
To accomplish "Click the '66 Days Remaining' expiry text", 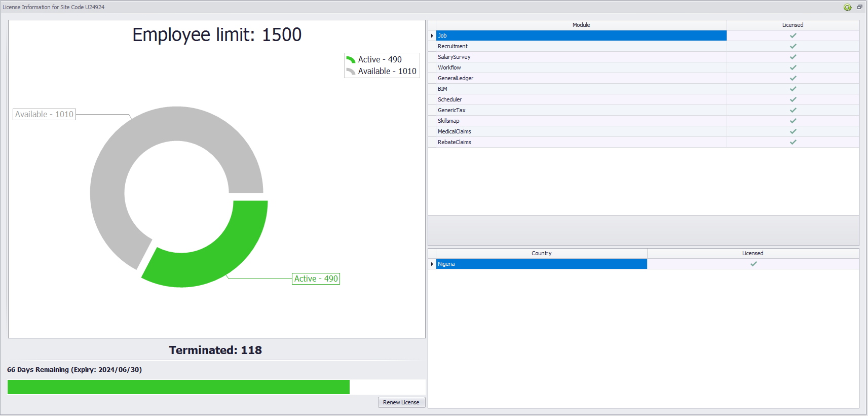I will pos(74,369).
